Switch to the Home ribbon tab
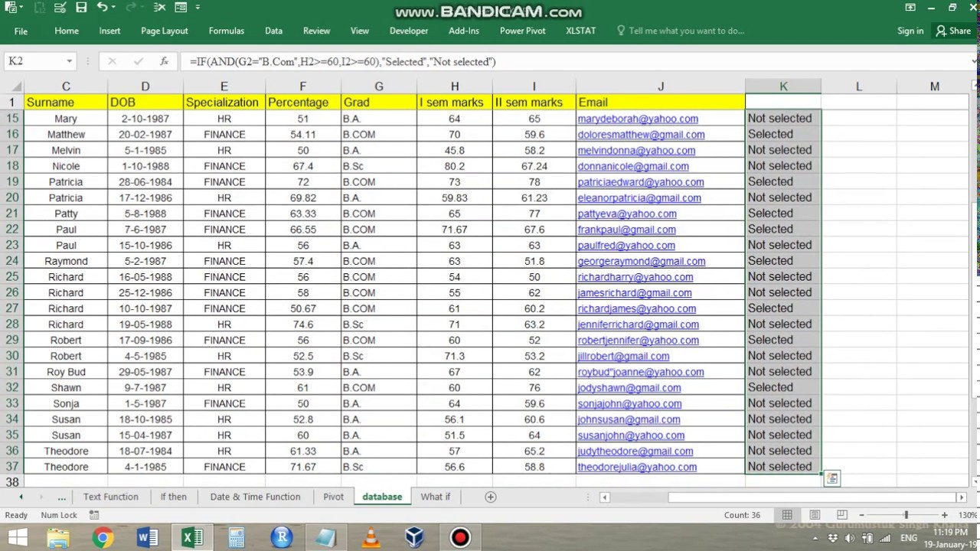 [67, 31]
